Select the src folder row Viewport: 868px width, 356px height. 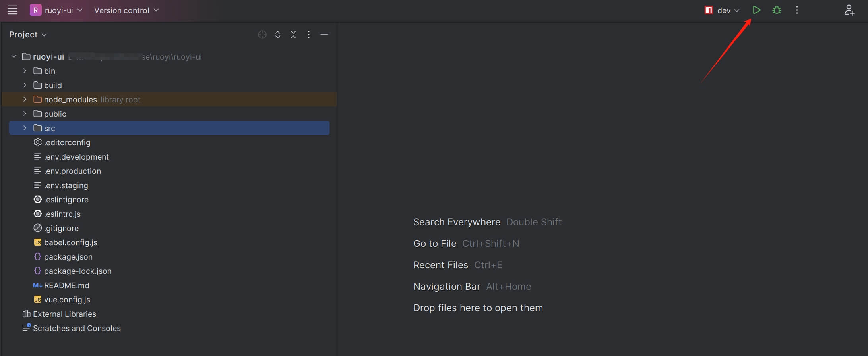tap(169, 128)
